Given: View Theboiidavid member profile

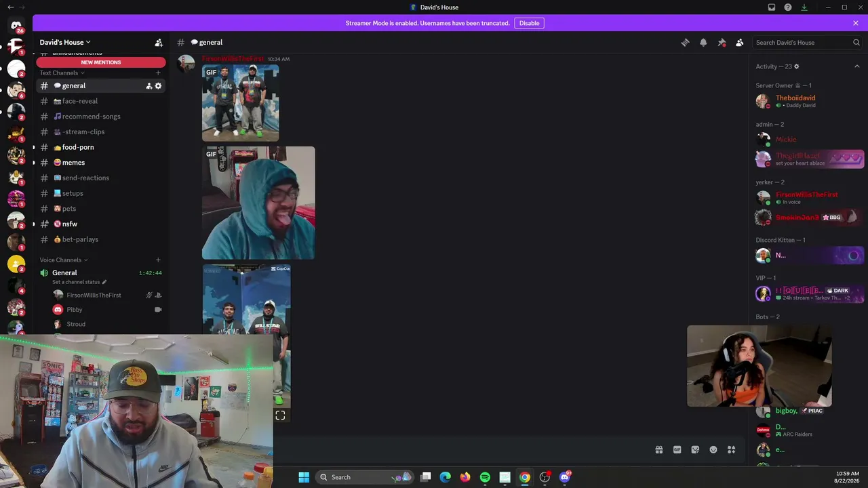Looking at the screenshot, I should pos(808,101).
